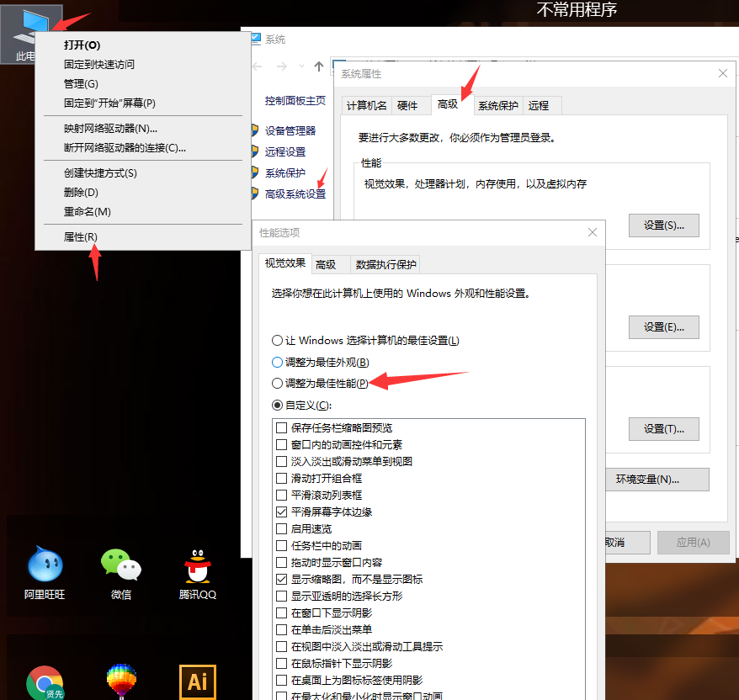Open 环境变量(N)... button
The height and width of the screenshot is (700, 739).
click(x=647, y=480)
